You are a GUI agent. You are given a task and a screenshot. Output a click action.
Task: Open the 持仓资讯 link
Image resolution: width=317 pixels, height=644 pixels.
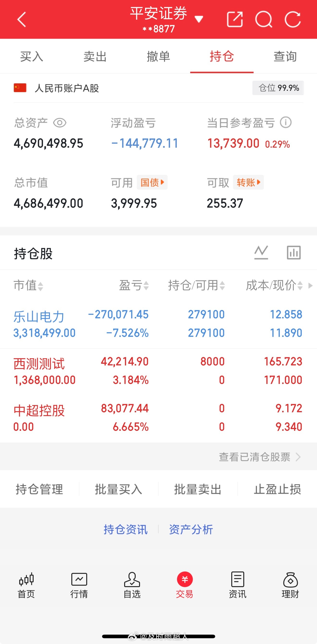click(126, 529)
